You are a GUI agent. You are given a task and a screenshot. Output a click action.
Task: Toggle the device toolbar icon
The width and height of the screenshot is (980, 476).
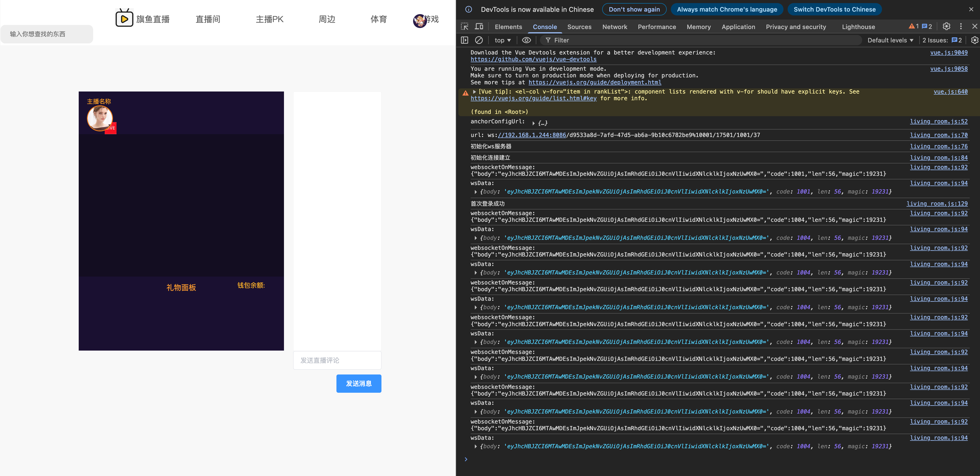point(479,27)
